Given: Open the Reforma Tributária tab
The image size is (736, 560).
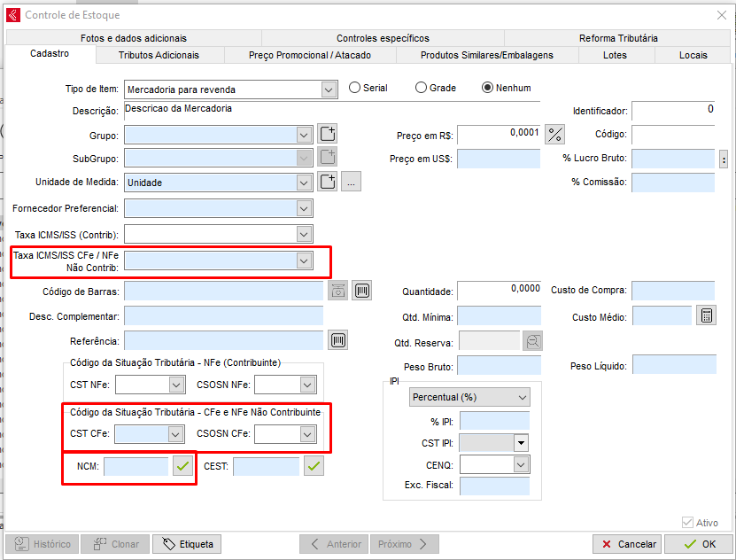Looking at the screenshot, I should click(x=618, y=38).
